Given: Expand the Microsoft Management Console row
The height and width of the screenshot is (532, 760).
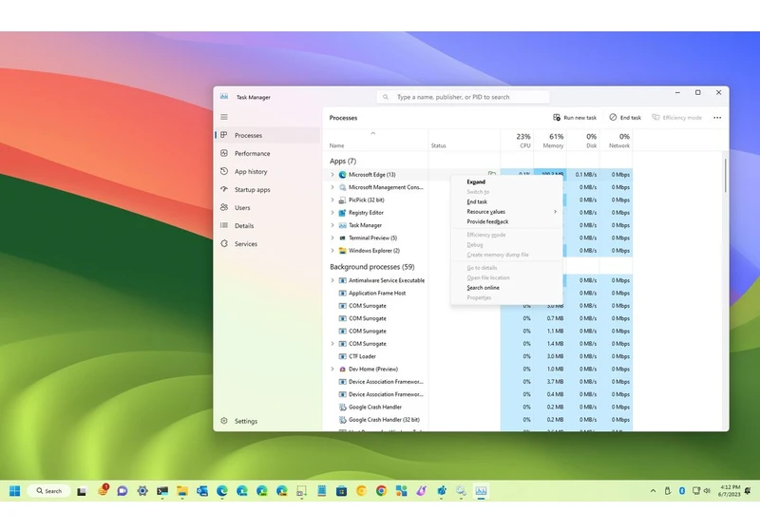Looking at the screenshot, I should coord(332,187).
